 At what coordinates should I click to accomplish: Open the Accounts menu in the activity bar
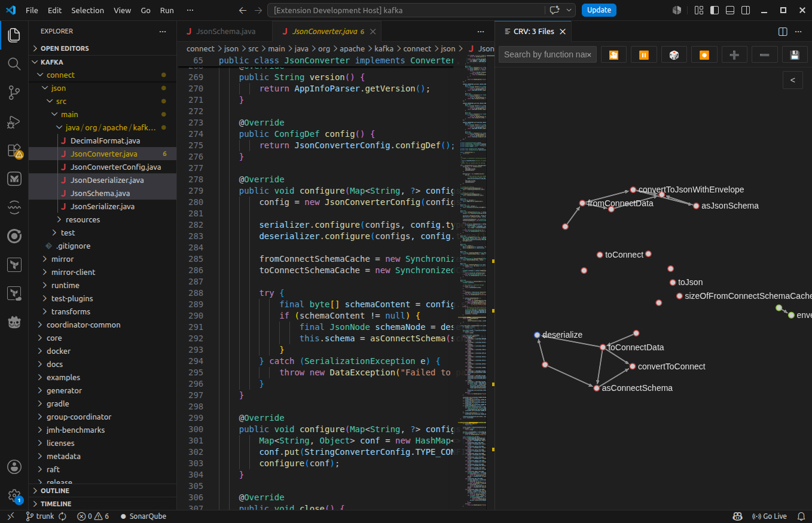(x=14, y=467)
